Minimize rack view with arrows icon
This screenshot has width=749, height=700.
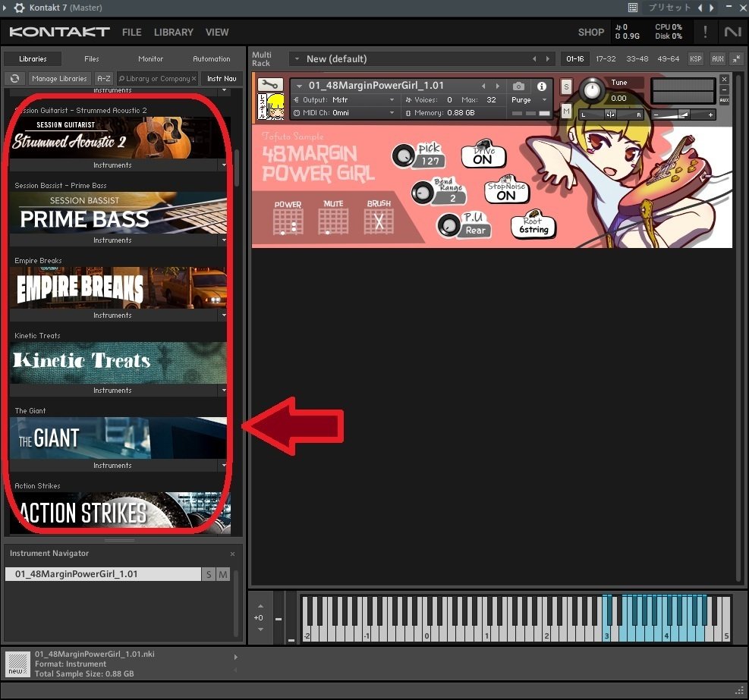737,58
